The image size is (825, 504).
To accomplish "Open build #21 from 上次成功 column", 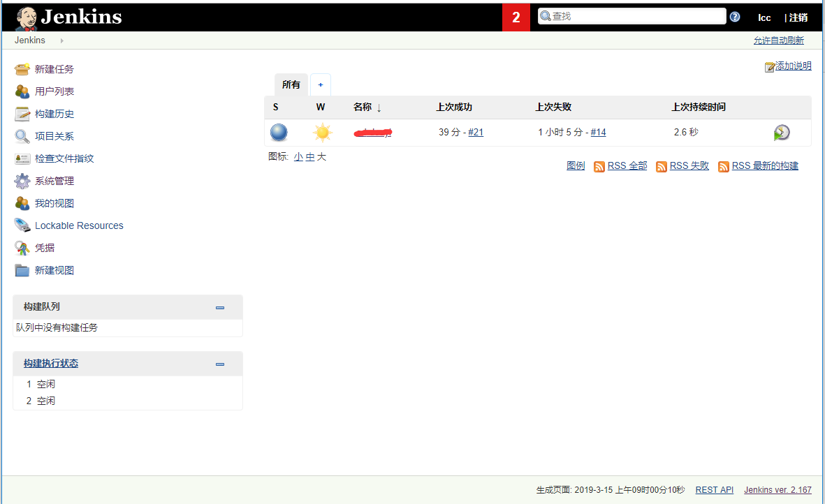I will [x=476, y=132].
